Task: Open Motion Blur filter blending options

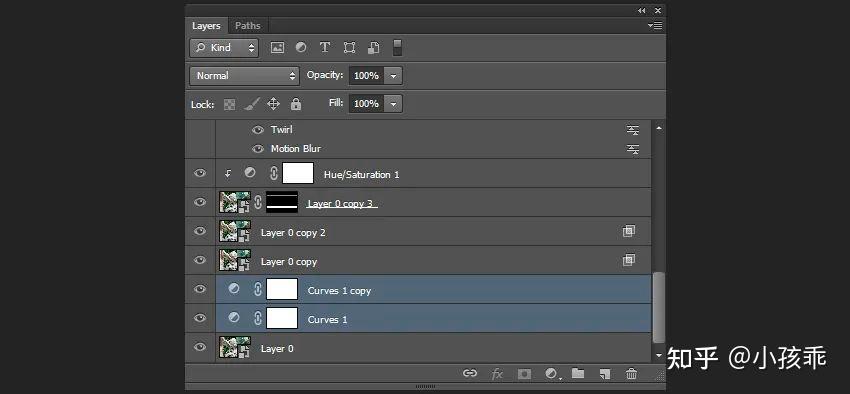Action: [x=633, y=149]
